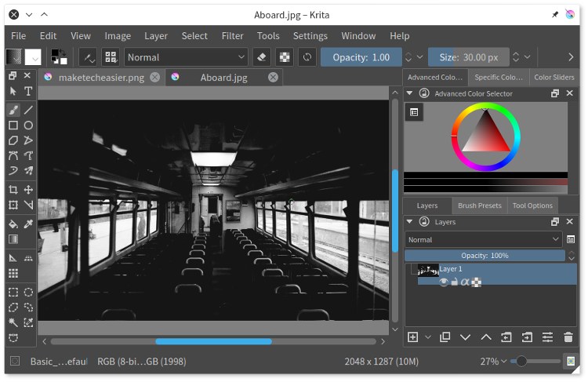Screen dimensions: 588x382
Task: Select the Line tool
Action: [28, 110]
